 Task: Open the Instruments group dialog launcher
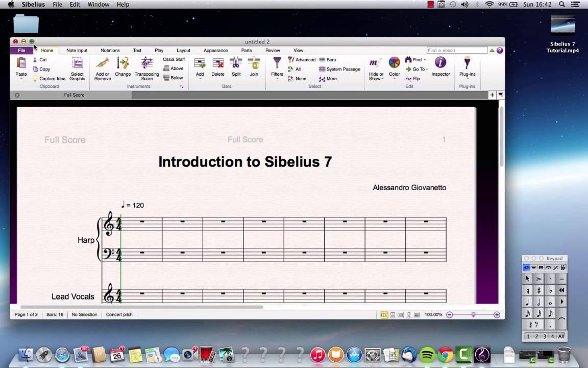click(182, 86)
